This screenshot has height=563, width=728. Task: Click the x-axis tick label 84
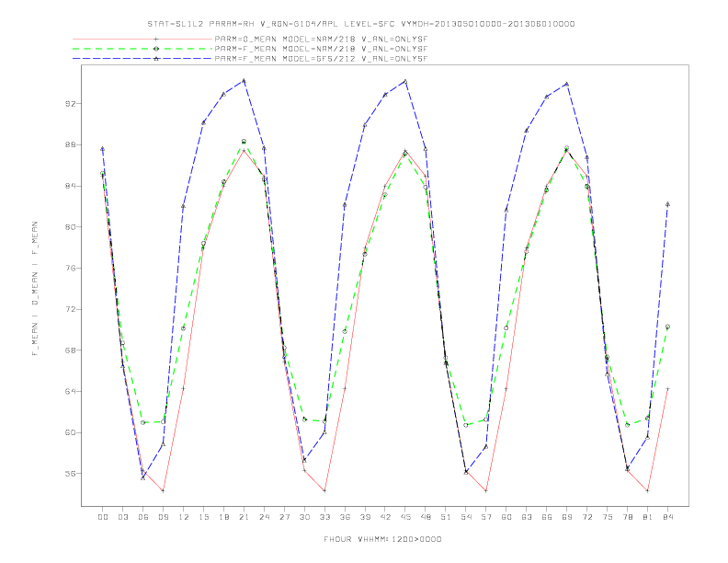pyautogui.click(x=667, y=517)
